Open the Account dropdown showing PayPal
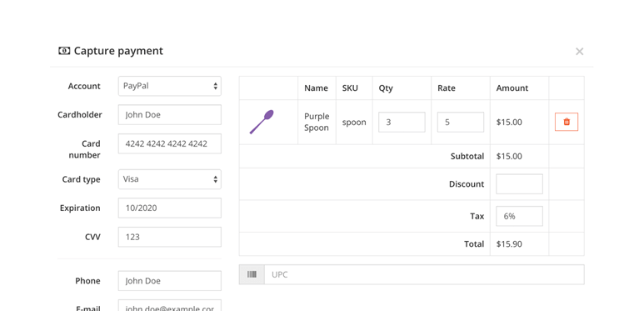The width and height of the screenshot is (644, 311). [x=170, y=86]
